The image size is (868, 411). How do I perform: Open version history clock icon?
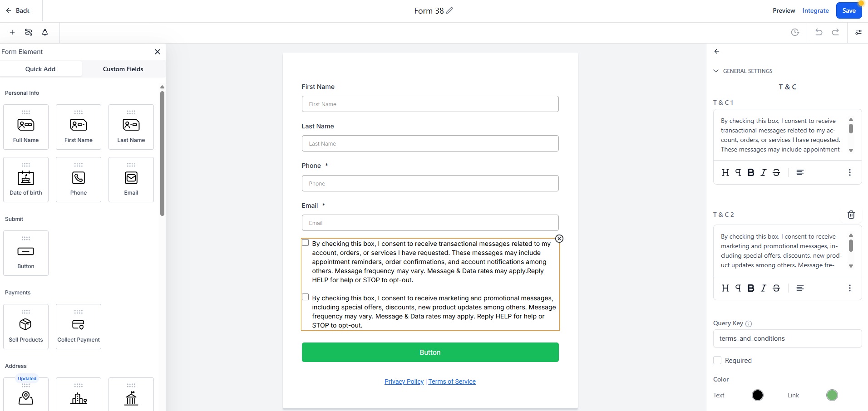pyautogui.click(x=795, y=32)
